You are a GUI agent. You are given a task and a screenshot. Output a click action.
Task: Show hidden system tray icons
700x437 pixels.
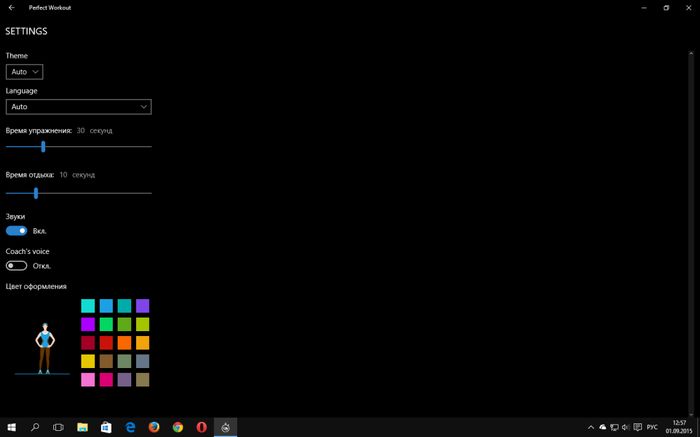tap(591, 427)
